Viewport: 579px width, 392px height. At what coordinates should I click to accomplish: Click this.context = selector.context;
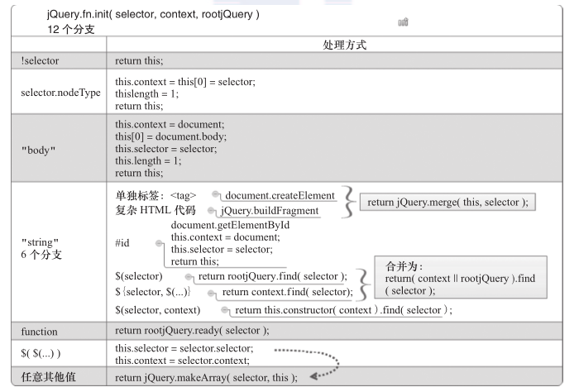182,361
